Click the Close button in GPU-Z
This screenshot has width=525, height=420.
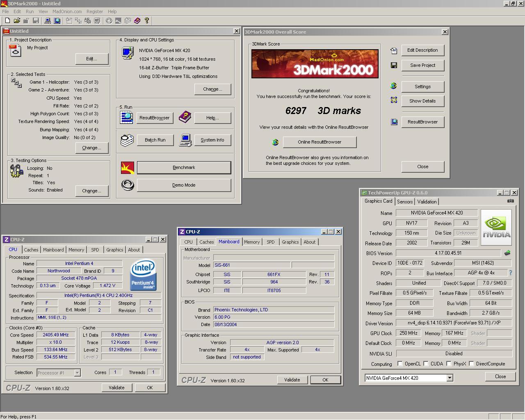tap(500, 377)
